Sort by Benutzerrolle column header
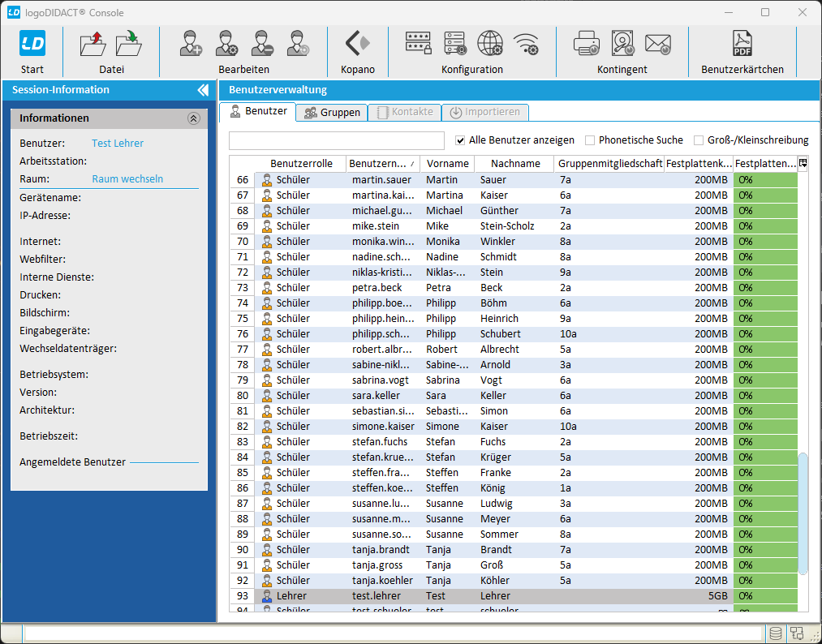This screenshot has width=822, height=644. [301, 164]
